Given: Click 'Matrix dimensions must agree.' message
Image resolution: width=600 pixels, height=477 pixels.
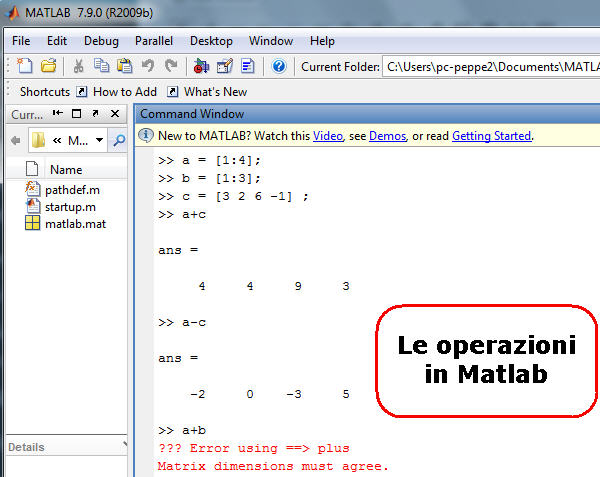Looking at the screenshot, I should [x=273, y=466].
